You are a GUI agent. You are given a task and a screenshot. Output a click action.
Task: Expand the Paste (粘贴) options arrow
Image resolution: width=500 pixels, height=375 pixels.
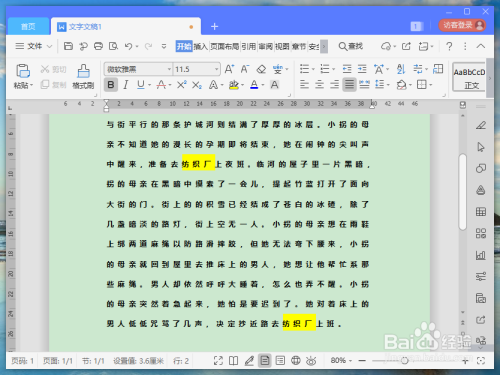click(x=32, y=86)
